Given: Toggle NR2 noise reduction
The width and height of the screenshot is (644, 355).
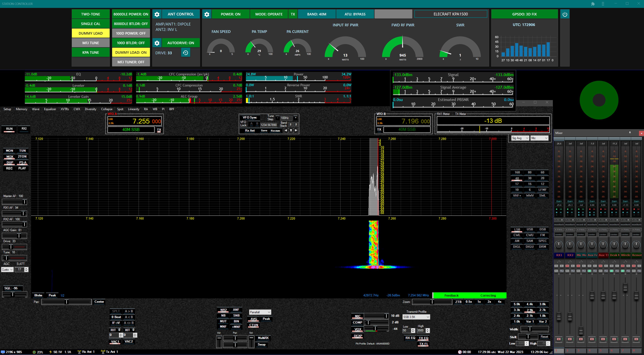Looking at the screenshot, I should pyautogui.click(x=223, y=310).
